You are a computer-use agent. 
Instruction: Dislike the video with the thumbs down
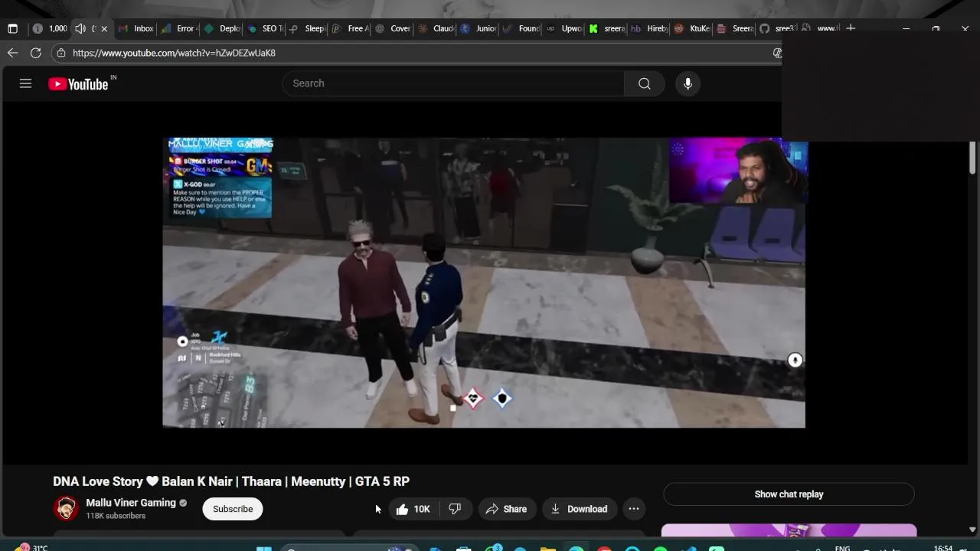(455, 509)
